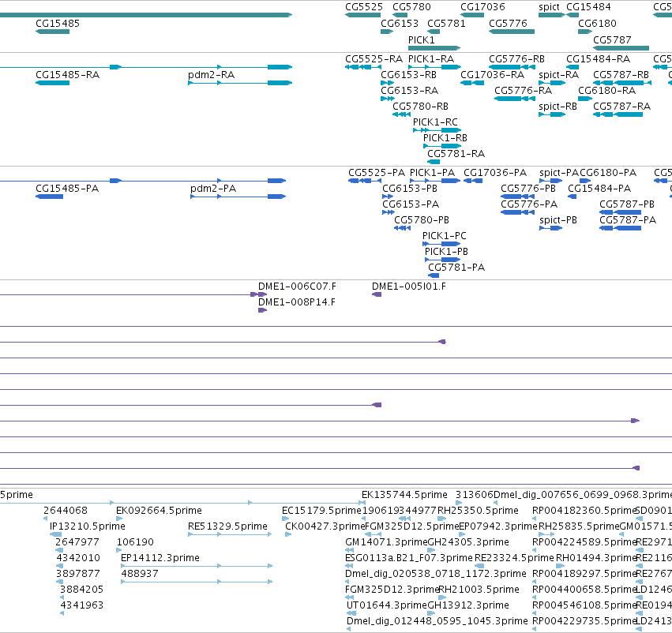Click the 2644068 EST label

pos(65,511)
